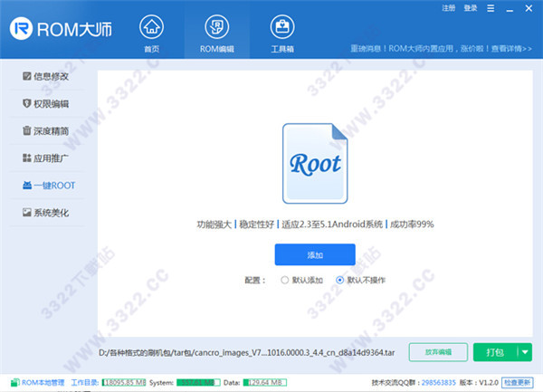The height and width of the screenshot is (392, 543).
Task: Click the ROM本地管理 folder icon
Action: pos(14,383)
